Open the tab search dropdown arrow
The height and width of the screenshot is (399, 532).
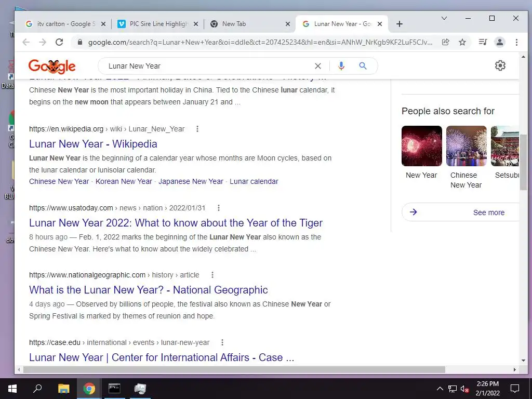point(444,18)
